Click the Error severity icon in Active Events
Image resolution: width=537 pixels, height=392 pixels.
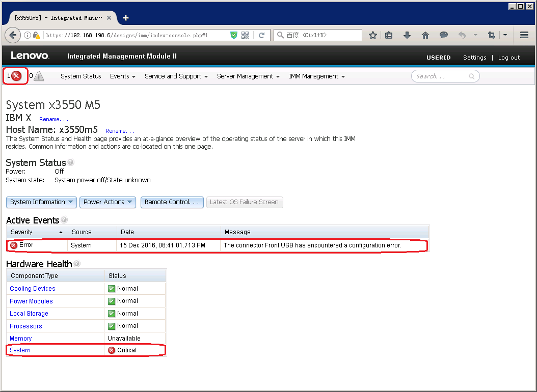(14, 245)
